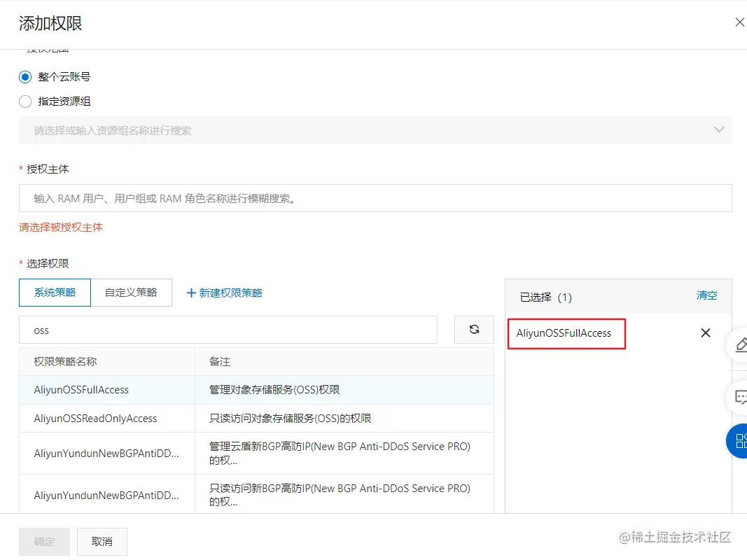Click the pencil edit floating icon
The image size is (747, 560).
[739, 345]
